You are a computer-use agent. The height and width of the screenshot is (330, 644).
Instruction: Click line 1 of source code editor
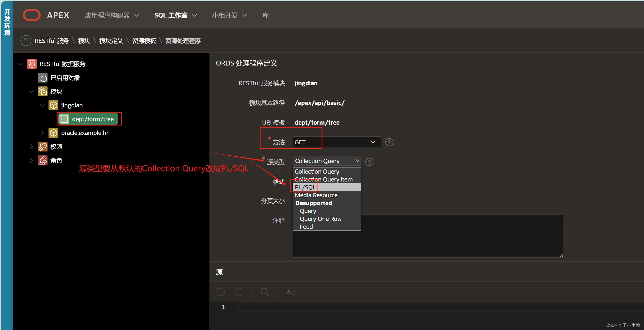click(x=441, y=307)
